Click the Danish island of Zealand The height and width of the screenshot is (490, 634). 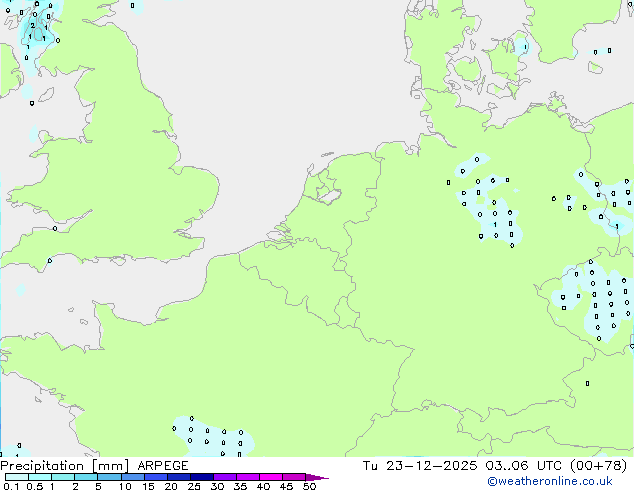coord(505,57)
